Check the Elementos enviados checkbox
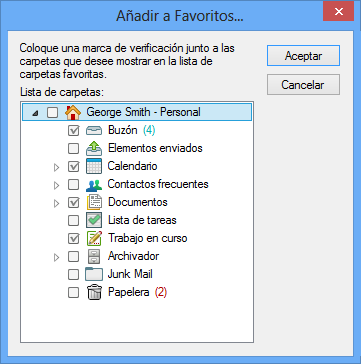 pos(73,148)
